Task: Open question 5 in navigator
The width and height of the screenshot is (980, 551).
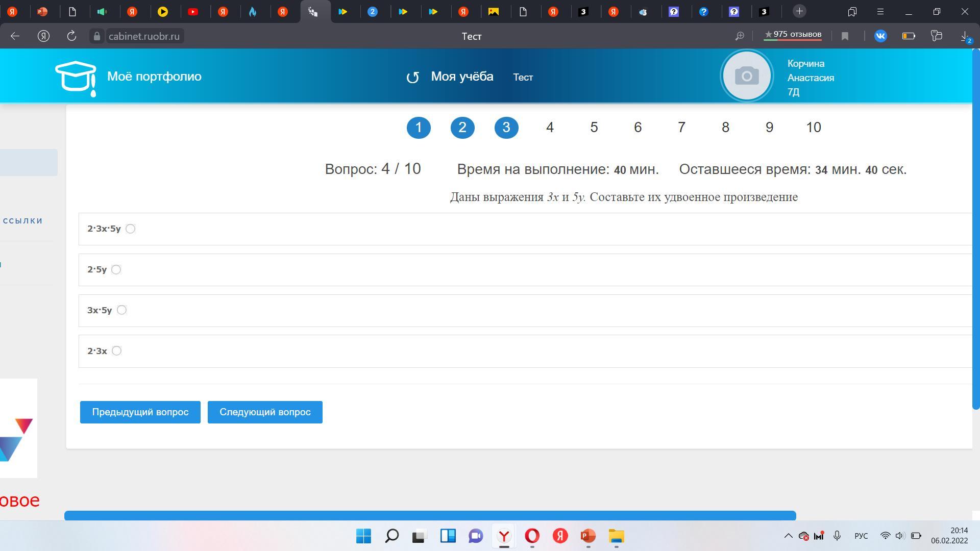Action: coord(594,128)
